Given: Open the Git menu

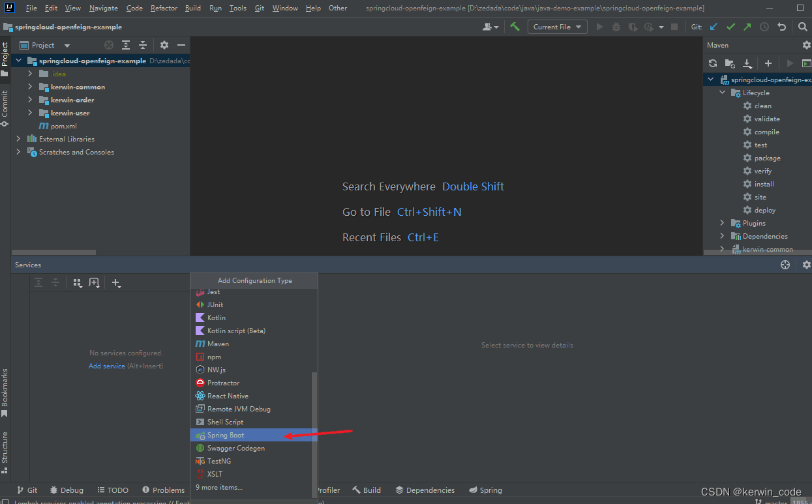Looking at the screenshot, I should [259, 8].
